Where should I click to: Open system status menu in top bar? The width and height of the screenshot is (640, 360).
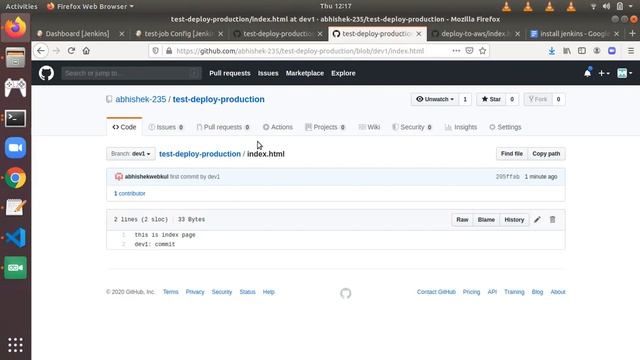(612, 6)
